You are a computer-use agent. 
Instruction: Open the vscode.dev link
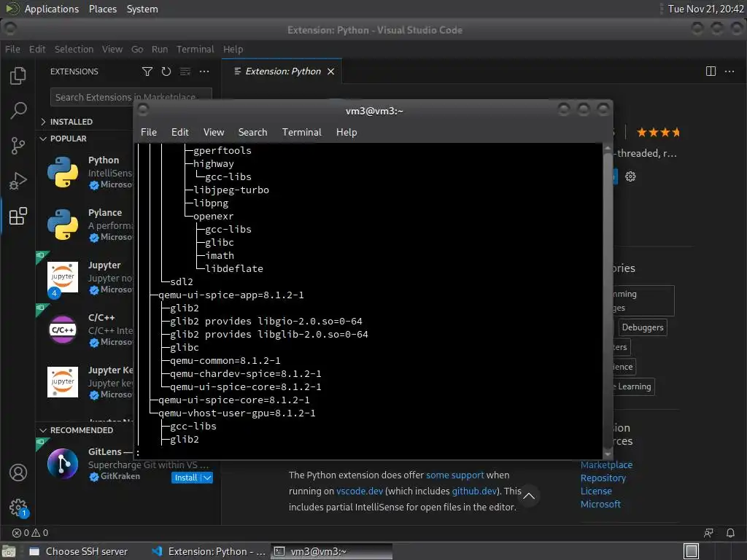[360, 491]
